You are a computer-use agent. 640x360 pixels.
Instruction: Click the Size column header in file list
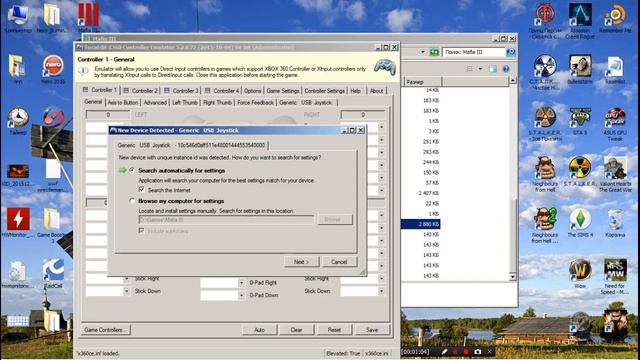tap(422, 82)
